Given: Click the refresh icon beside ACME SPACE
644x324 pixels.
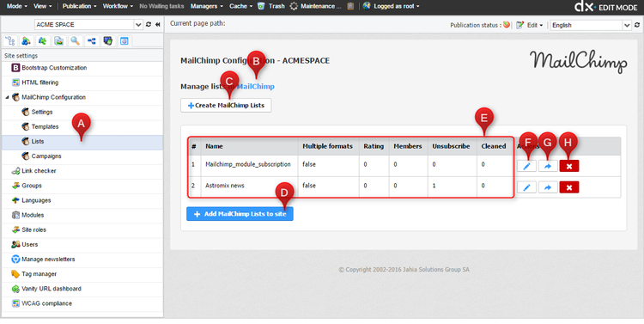Looking at the screenshot, I should pos(149,25).
